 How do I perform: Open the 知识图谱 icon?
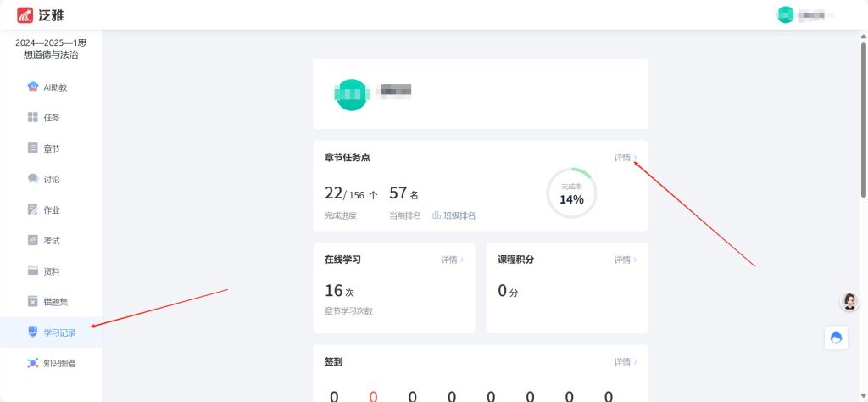(33, 363)
